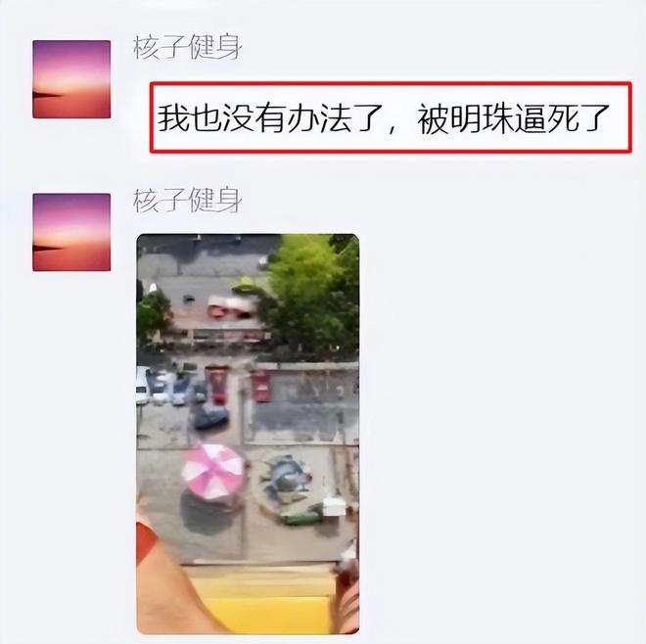Click the red and white vehicle in photo

coord(231,308)
